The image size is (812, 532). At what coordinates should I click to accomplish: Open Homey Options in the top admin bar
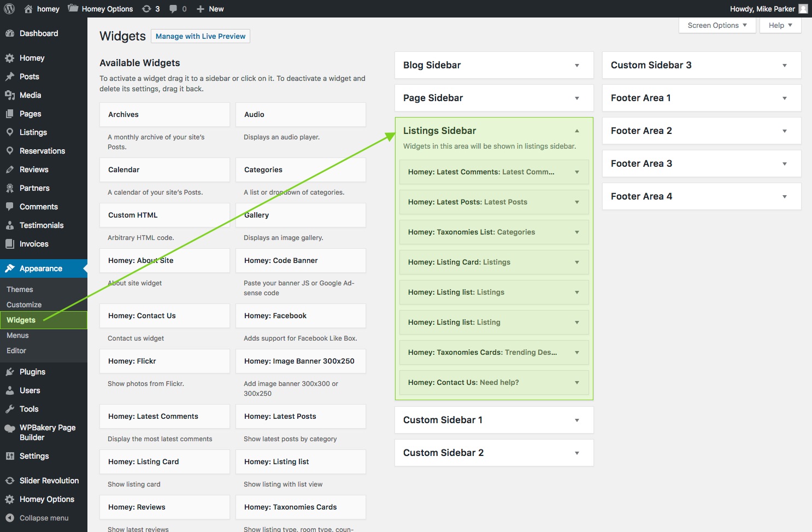(101, 9)
